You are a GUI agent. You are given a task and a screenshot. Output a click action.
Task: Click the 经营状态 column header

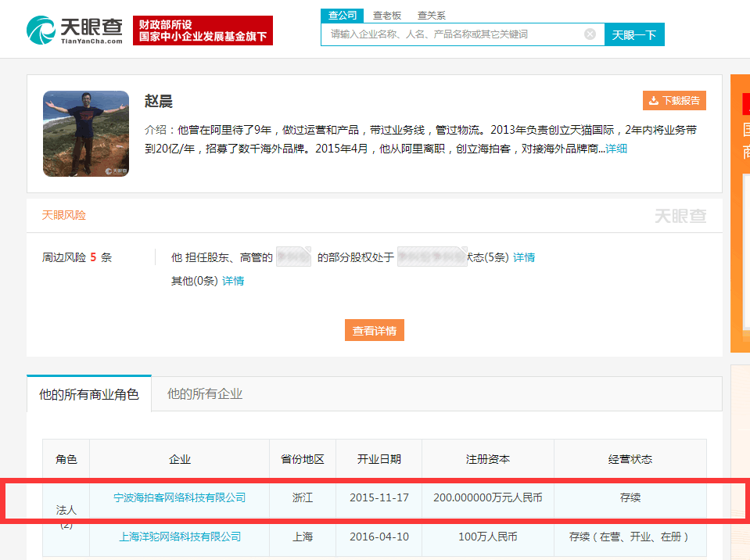coord(630,459)
